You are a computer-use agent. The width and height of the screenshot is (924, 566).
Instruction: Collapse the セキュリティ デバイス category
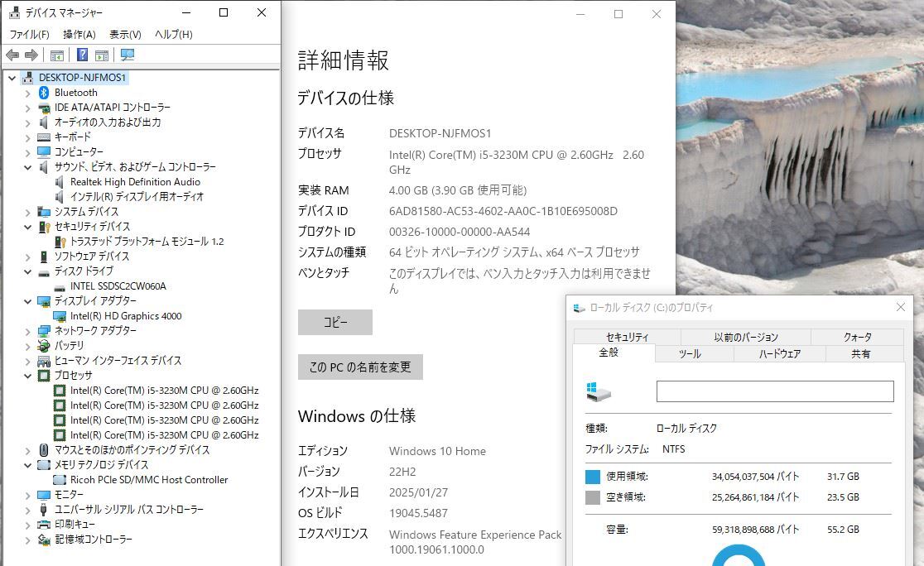click(27, 227)
